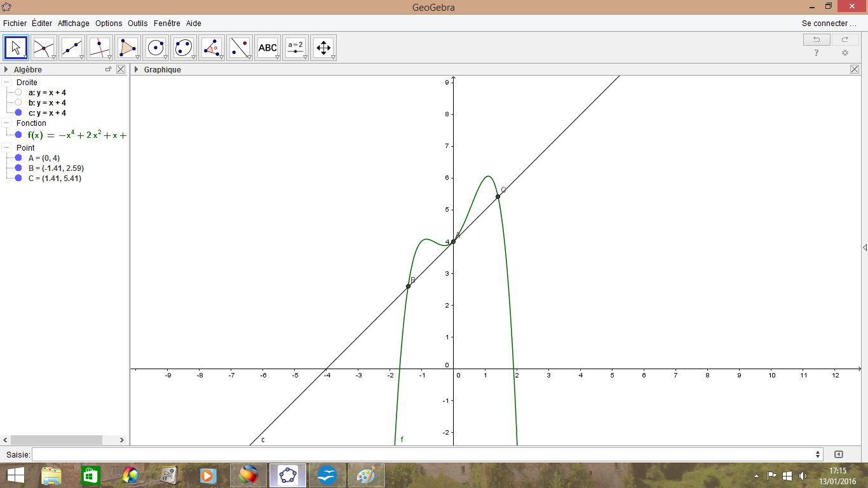The width and height of the screenshot is (868, 488).
Task: Select the Circle with center tool
Action: click(x=156, y=48)
